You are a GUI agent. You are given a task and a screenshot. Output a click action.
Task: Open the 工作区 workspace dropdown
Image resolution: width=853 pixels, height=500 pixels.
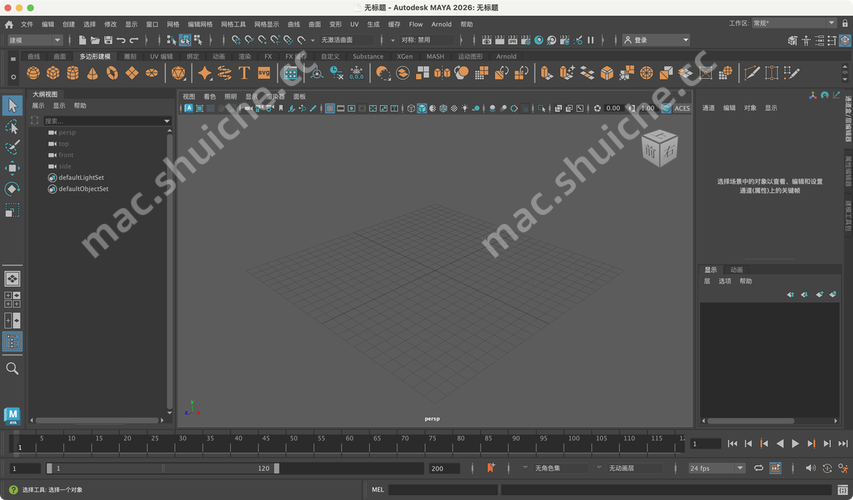794,23
